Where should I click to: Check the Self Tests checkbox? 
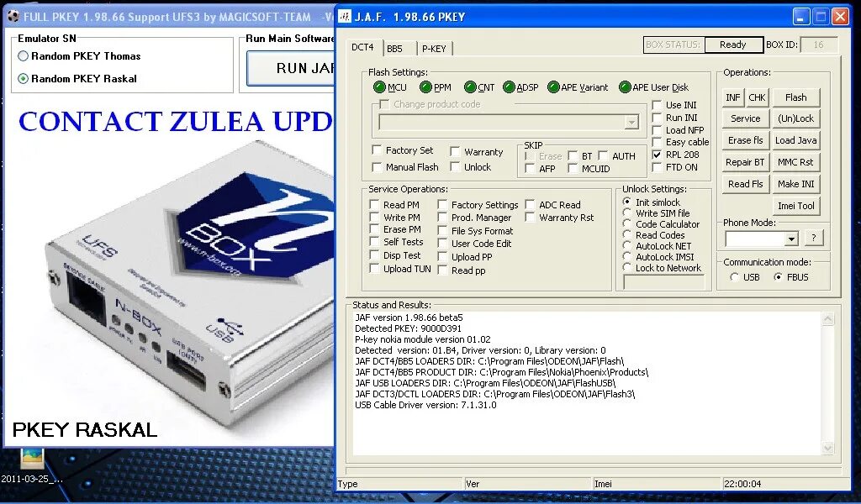[x=374, y=241]
